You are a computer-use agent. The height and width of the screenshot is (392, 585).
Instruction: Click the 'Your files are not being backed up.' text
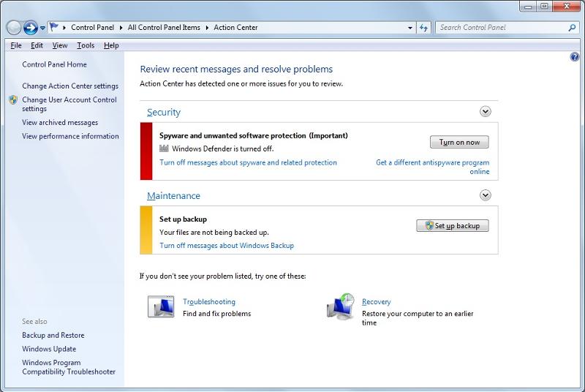214,233
